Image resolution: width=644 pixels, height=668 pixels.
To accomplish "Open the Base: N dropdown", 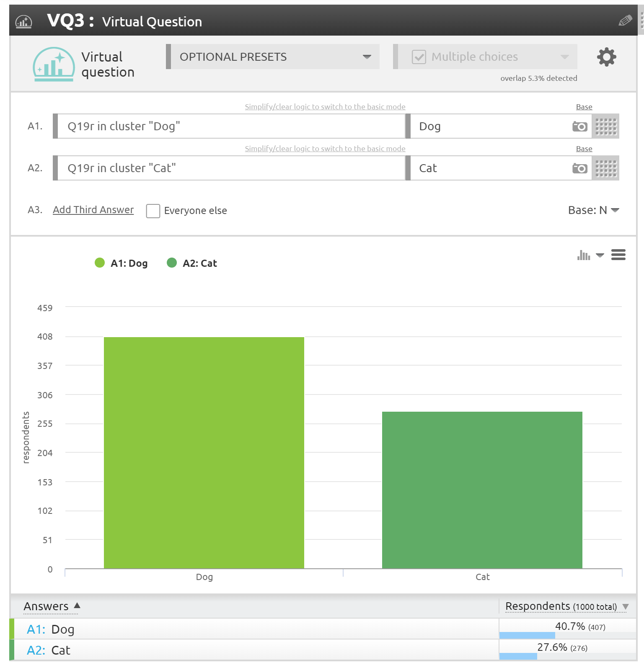I will 593,210.
